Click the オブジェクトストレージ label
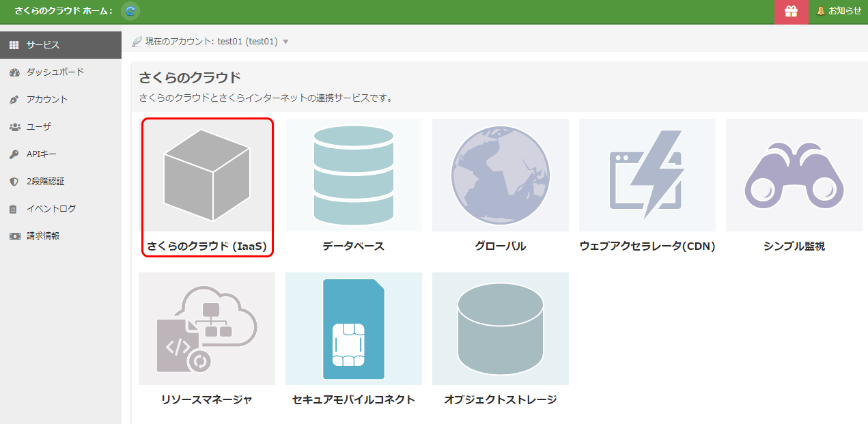This screenshot has width=868, height=424. tap(501, 400)
